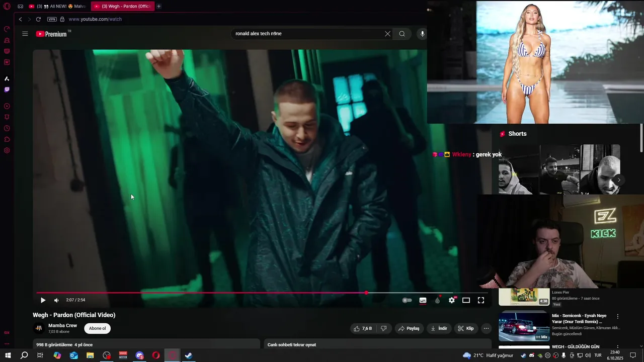
Task: Click the VPN badge in address bar
Action: (x=52, y=19)
